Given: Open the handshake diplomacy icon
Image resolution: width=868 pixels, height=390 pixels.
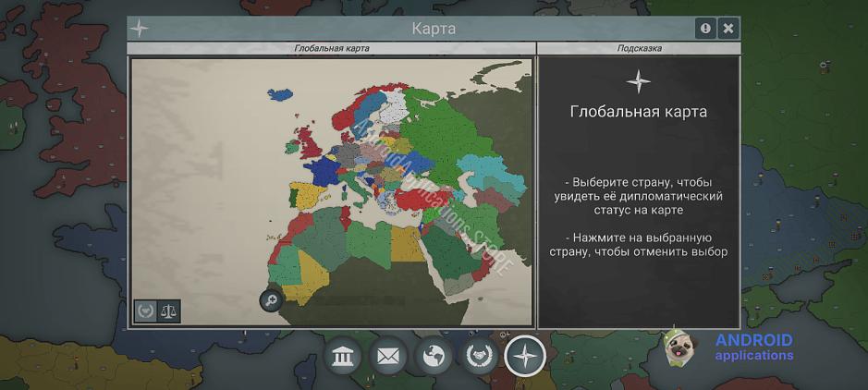Looking at the screenshot, I should 479,356.
